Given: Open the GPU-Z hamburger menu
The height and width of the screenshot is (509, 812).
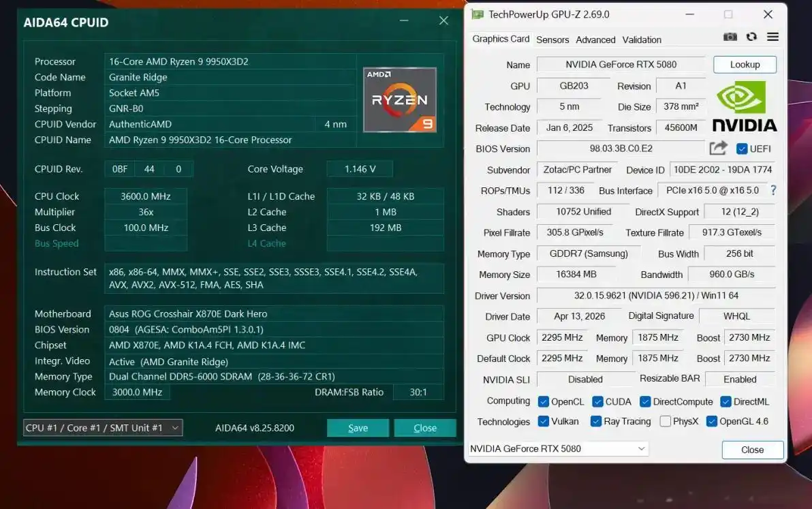Looking at the screenshot, I should [x=772, y=37].
